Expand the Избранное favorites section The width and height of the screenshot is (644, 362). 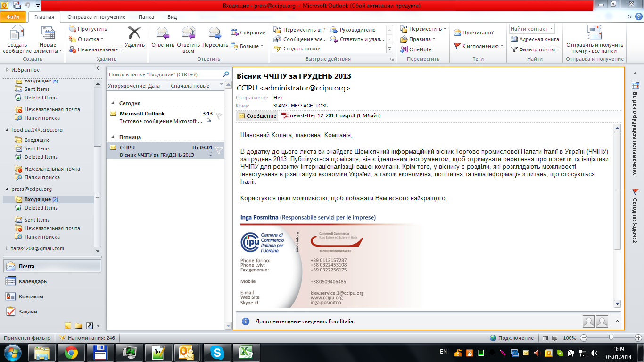click(7, 70)
